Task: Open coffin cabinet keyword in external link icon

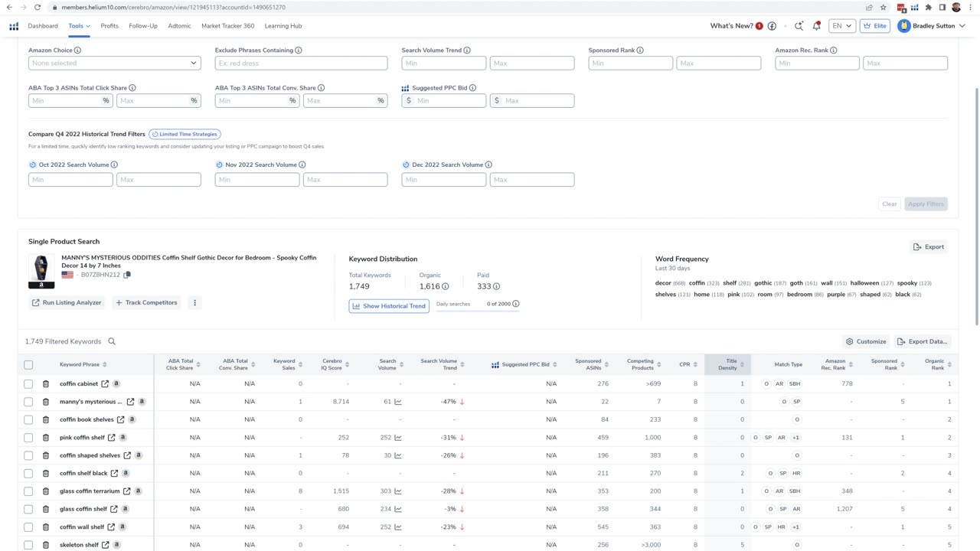Action: click(105, 384)
